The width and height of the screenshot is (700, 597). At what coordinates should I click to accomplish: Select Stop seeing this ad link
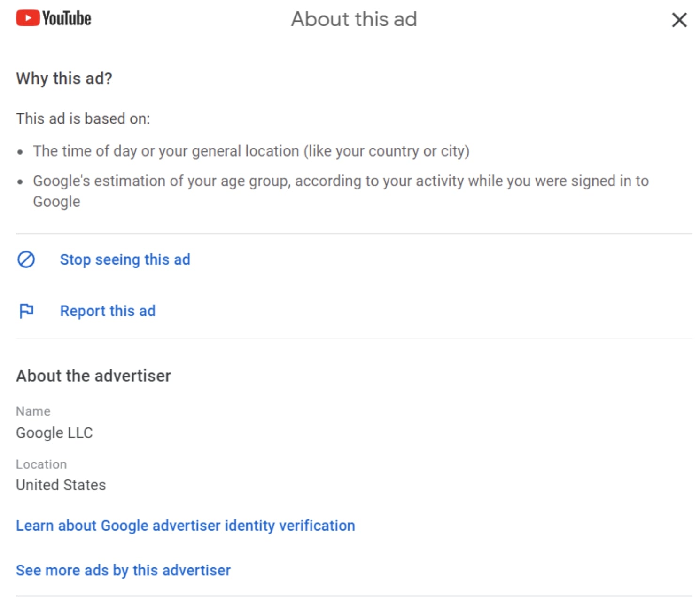point(125,259)
